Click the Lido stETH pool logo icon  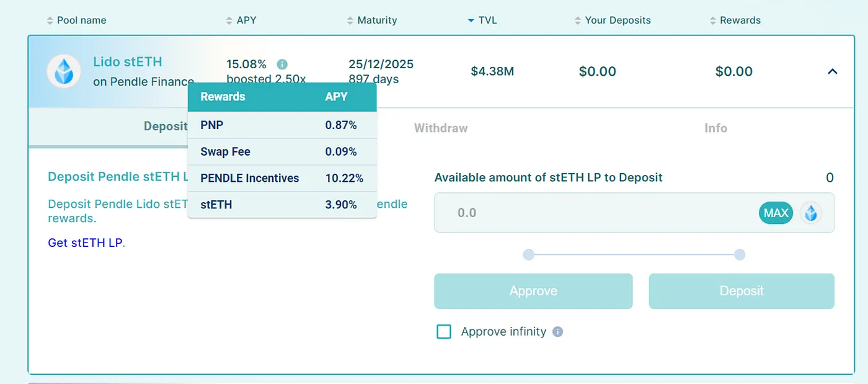pyautogui.click(x=64, y=71)
